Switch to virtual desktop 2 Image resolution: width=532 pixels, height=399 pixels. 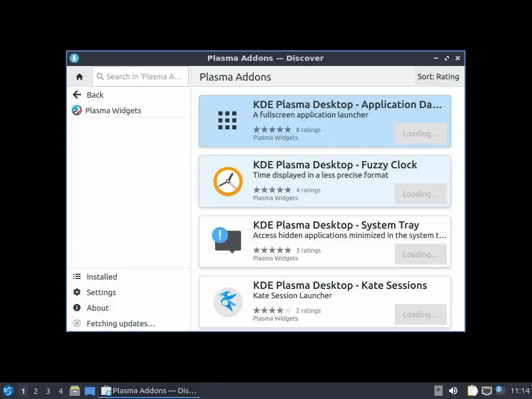[36, 391]
